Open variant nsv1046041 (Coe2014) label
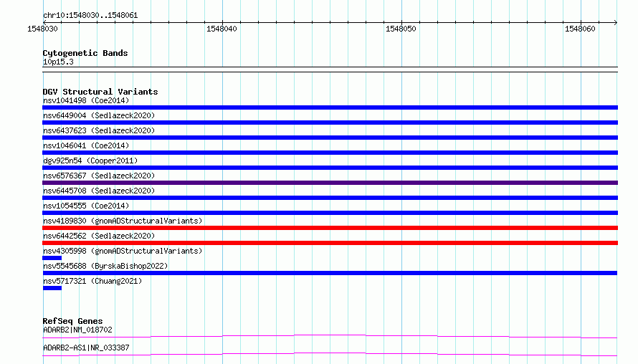The image size is (638, 364). (86, 145)
